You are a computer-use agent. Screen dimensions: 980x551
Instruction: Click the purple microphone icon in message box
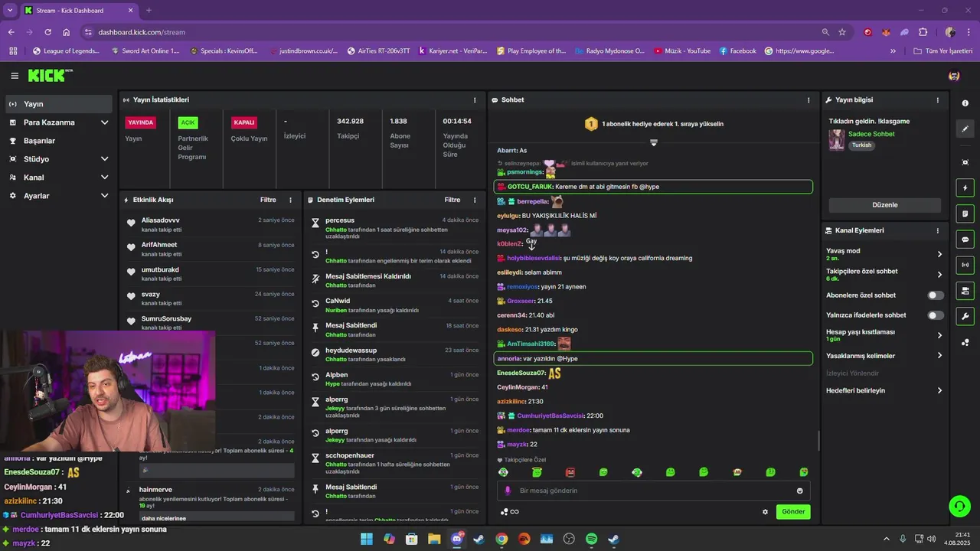point(508,491)
